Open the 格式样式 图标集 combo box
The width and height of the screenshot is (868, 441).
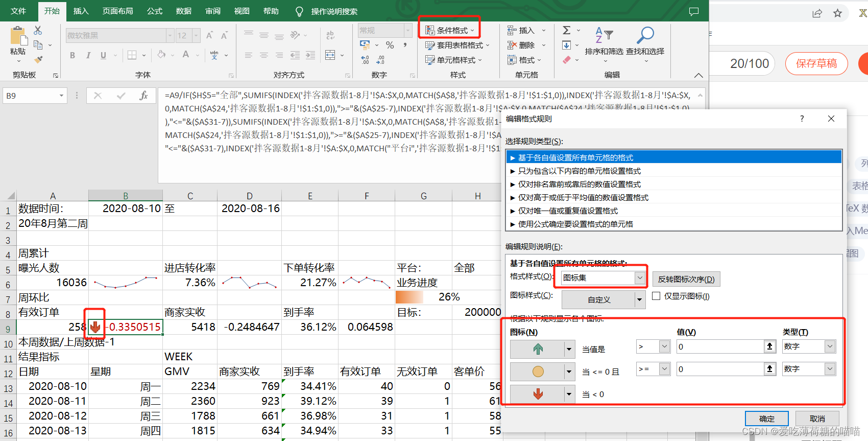[x=602, y=277]
